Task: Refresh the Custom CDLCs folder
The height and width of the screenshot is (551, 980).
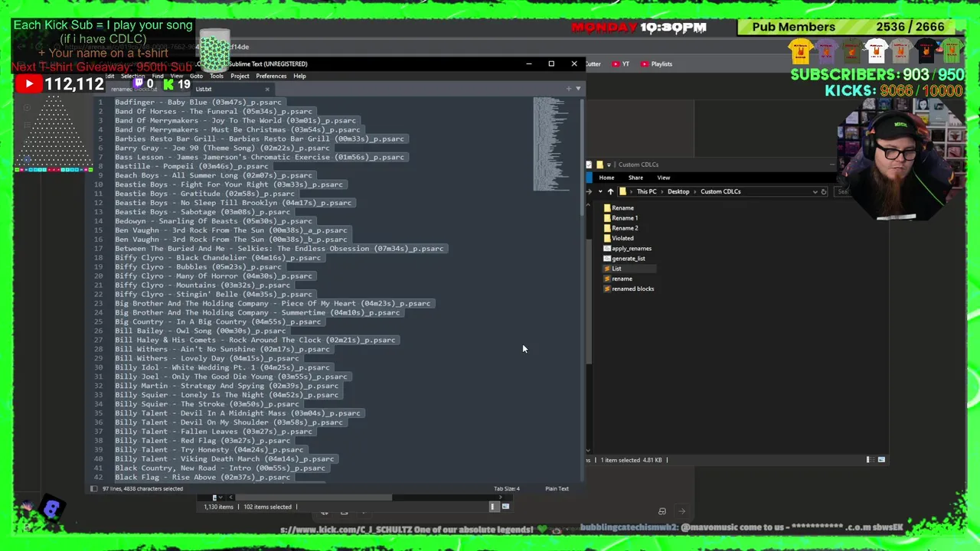Action: [824, 191]
